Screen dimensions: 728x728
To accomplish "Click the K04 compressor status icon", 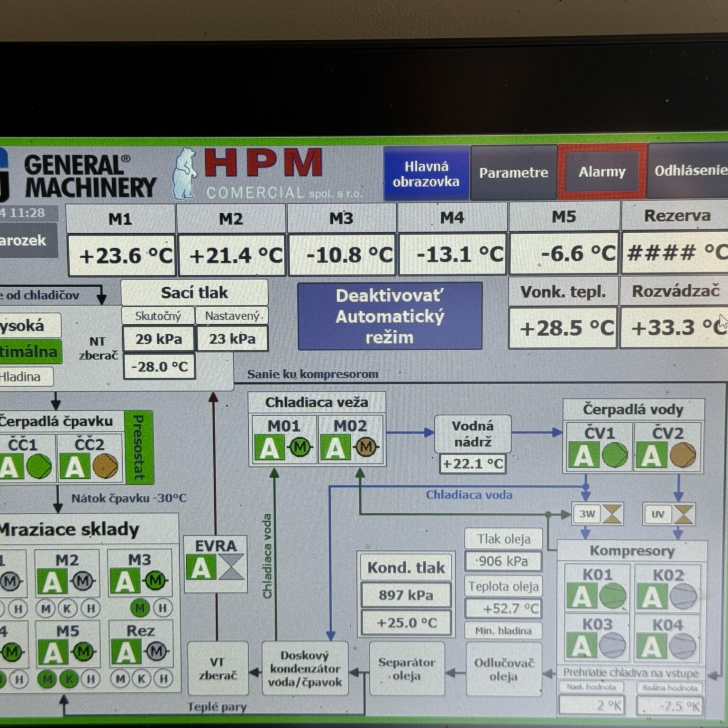I will (682, 646).
